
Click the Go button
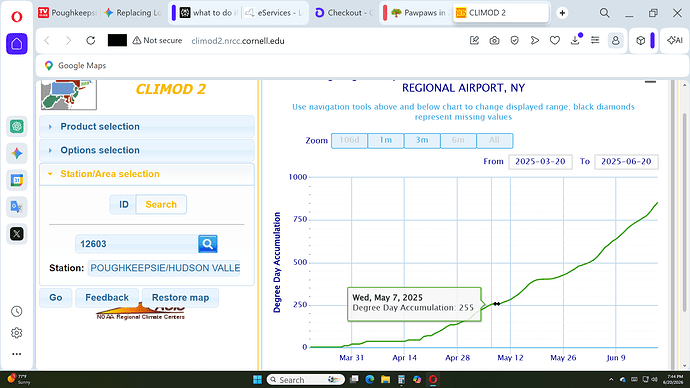click(x=55, y=298)
